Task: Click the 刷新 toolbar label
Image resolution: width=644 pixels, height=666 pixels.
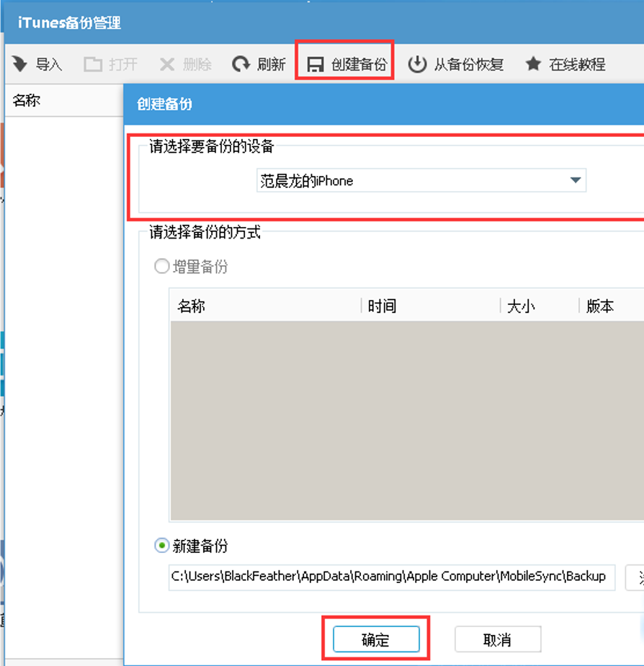Action: tap(272, 65)
